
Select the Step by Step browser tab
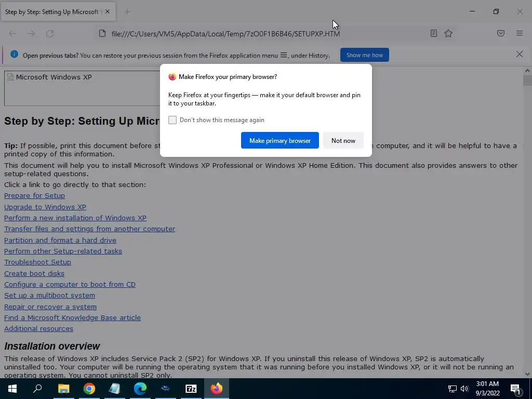[58, 12]
